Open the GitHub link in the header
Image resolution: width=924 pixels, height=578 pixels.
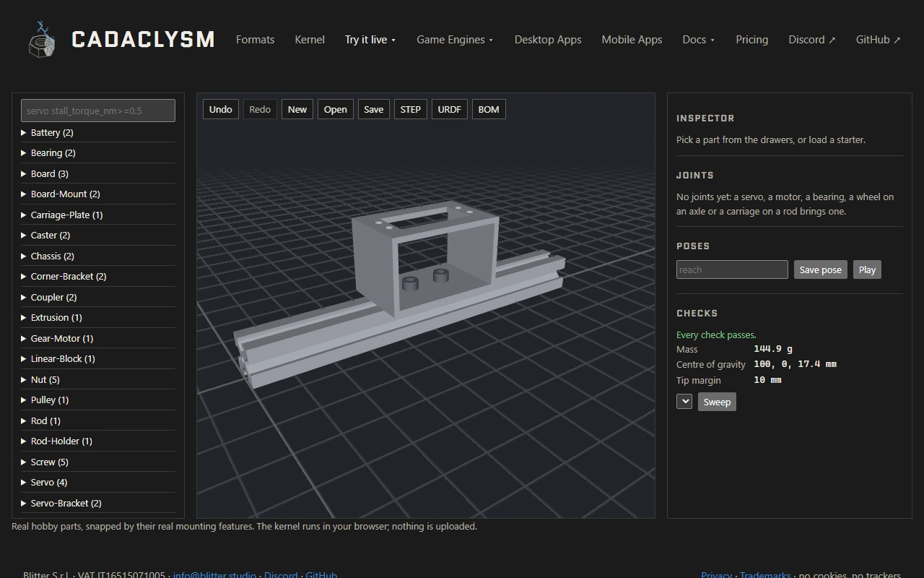(879, 40)
